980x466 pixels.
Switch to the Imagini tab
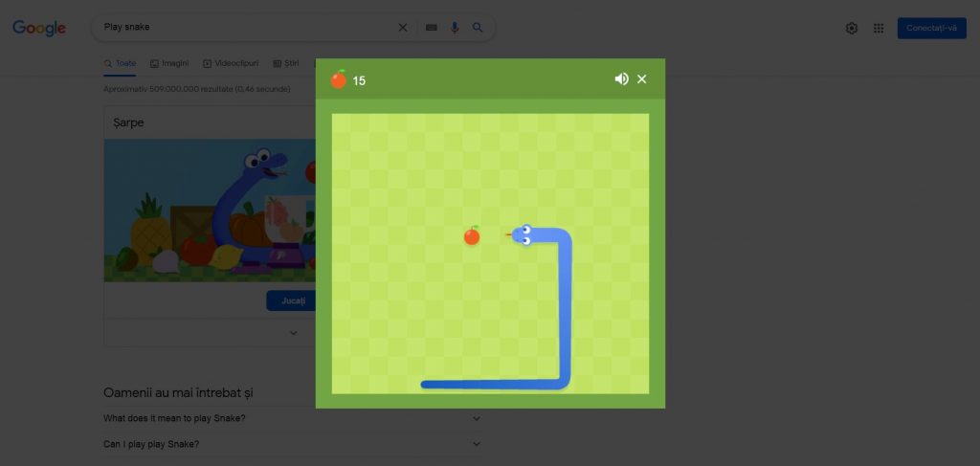169,64
